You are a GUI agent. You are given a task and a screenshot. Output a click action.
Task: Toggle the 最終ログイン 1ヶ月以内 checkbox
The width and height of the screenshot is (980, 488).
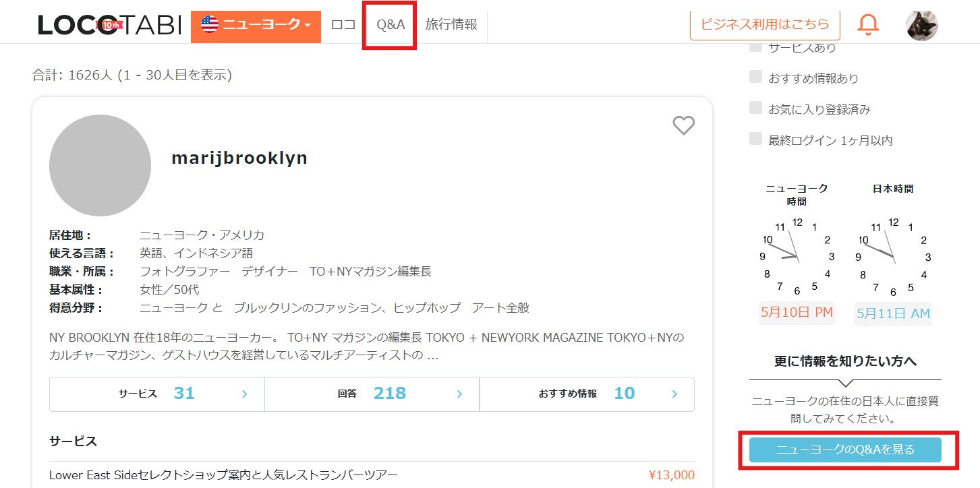(x=755, y=139)
